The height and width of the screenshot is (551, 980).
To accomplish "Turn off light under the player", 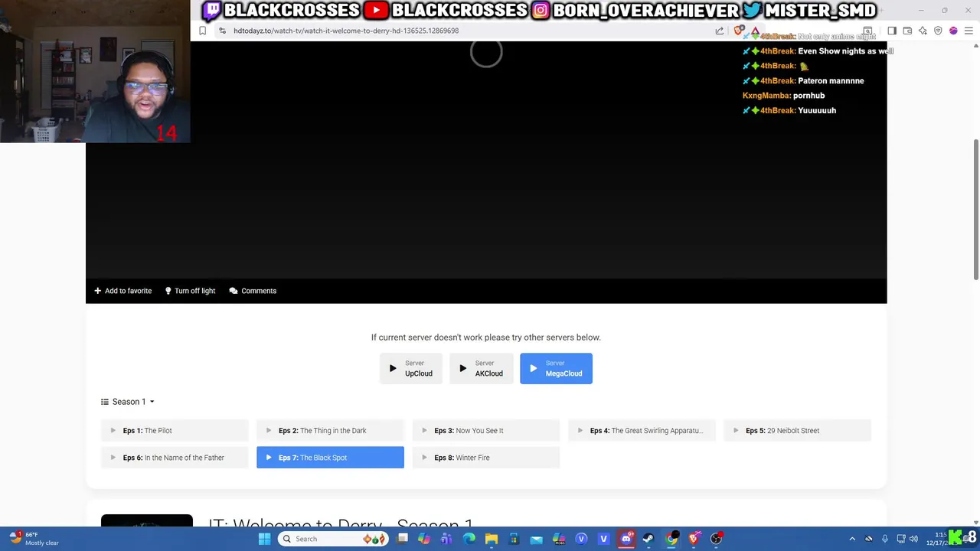I will coord(190,291).
